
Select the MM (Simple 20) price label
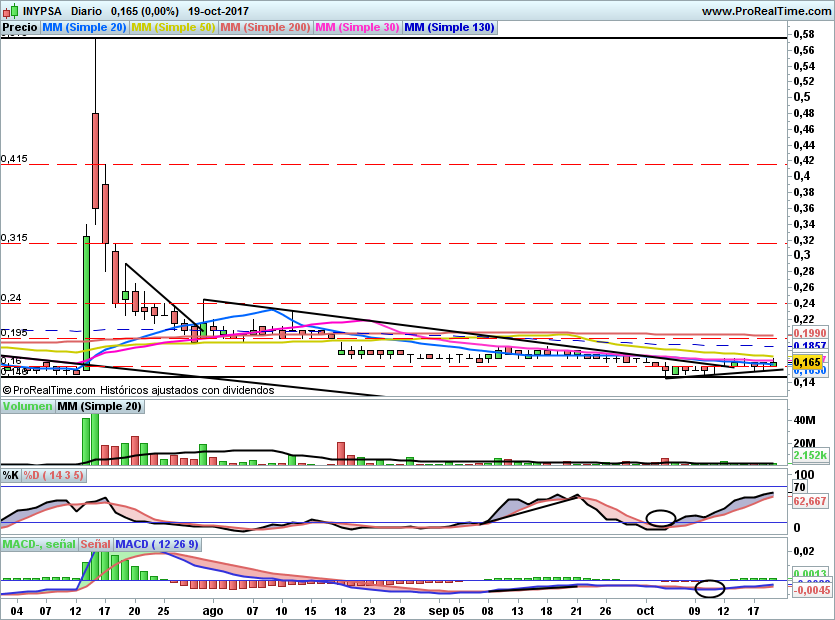coord(84,27)
